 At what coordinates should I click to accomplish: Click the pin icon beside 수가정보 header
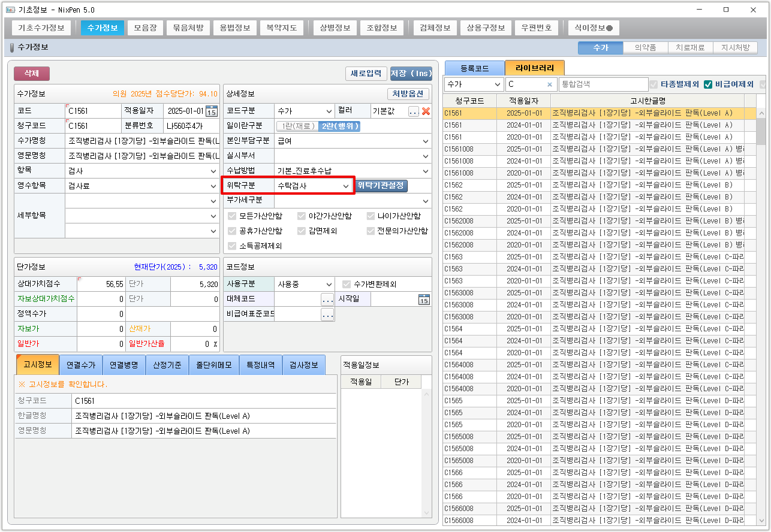11,47
